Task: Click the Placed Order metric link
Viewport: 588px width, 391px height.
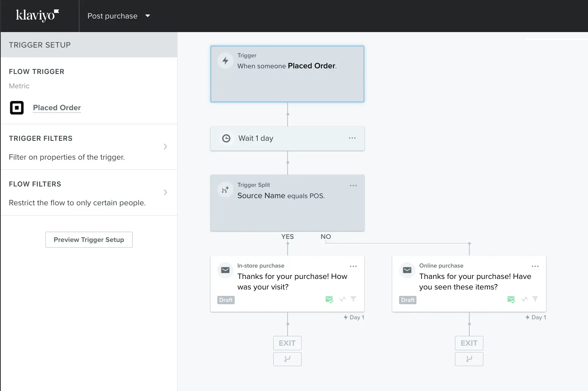Action: point(57,108)
